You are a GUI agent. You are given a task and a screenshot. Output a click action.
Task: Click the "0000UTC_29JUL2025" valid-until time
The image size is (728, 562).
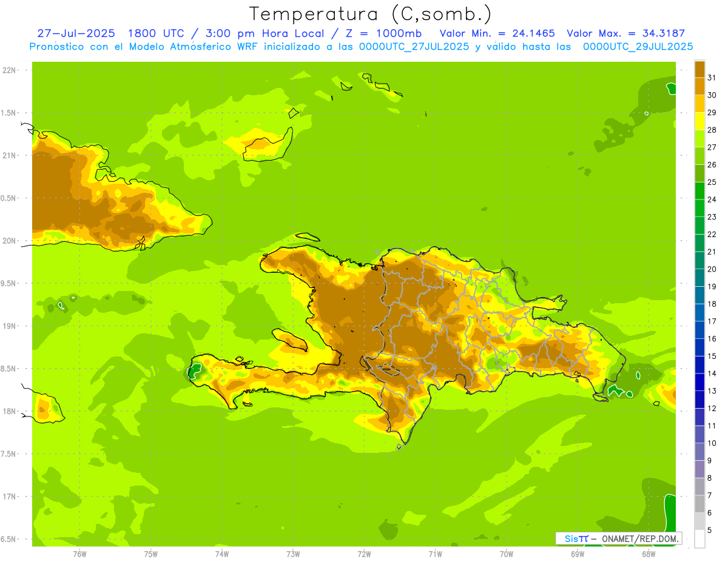tap(638, 47)
